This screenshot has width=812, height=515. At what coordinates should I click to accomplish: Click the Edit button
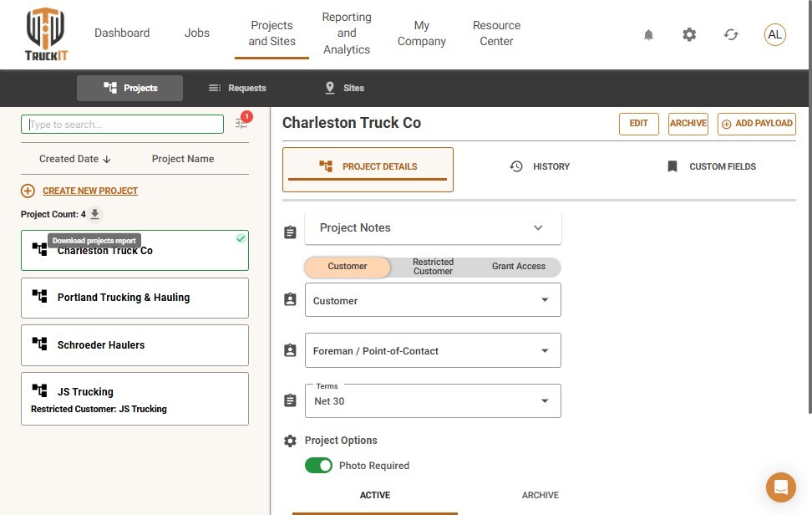click(638, 124)
